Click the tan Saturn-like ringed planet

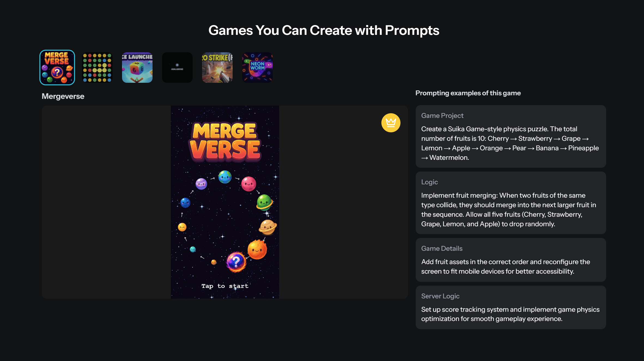(x=268, y=227)
